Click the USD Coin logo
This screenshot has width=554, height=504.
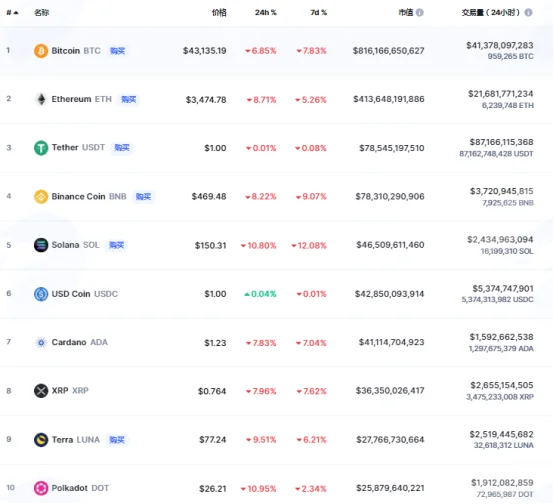tap(41, 294)
